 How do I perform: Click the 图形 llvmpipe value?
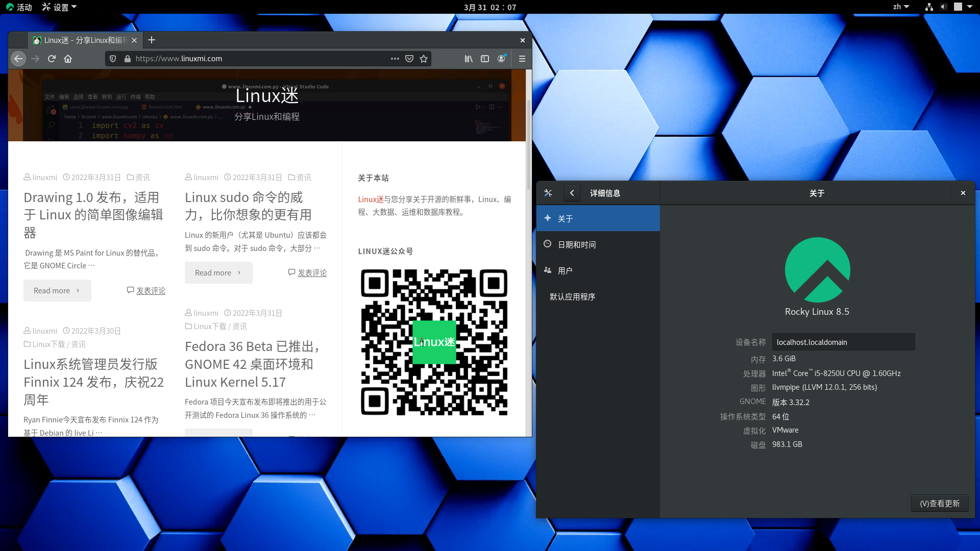pos(824,387)
